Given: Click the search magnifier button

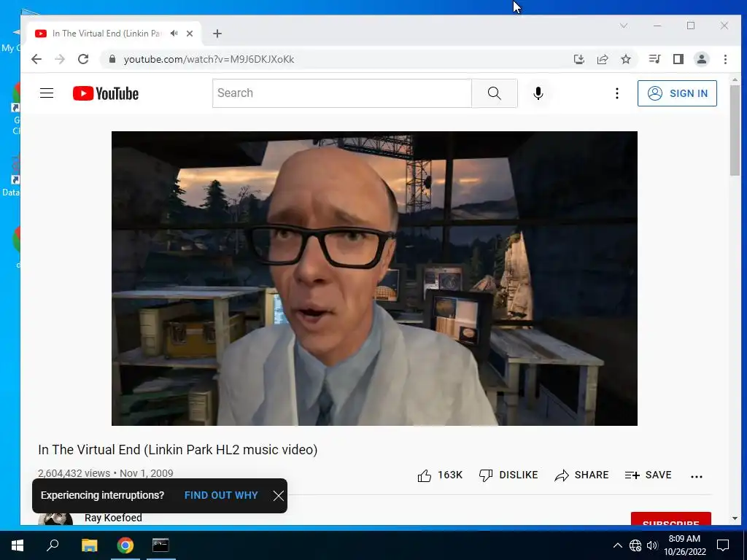Looking at the screenshot, I should click(495, 93).
